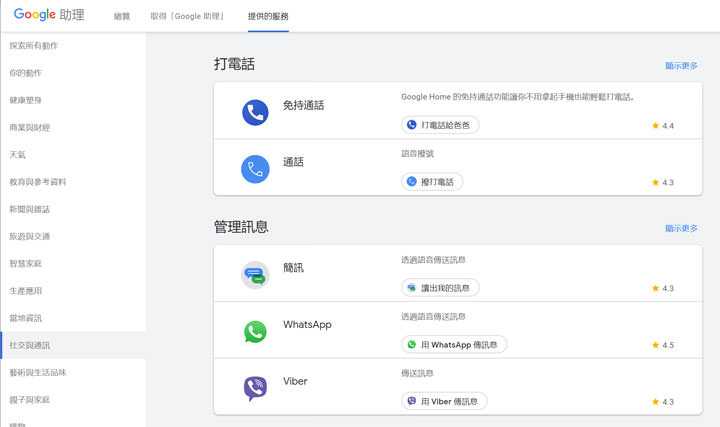Open the 通話 service title

293,162
